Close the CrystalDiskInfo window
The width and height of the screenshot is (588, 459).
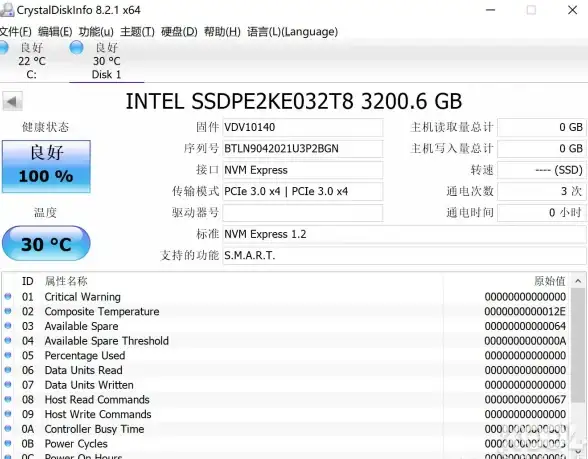point(573,10)
